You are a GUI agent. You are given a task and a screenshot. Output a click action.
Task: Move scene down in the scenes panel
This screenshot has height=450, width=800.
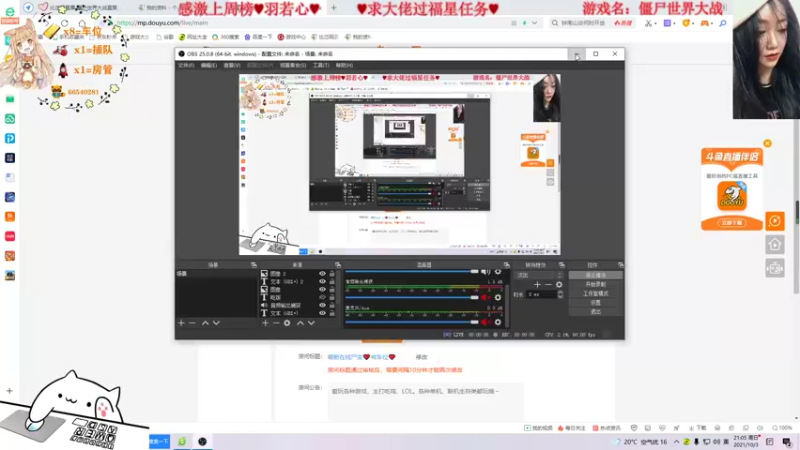216,323
